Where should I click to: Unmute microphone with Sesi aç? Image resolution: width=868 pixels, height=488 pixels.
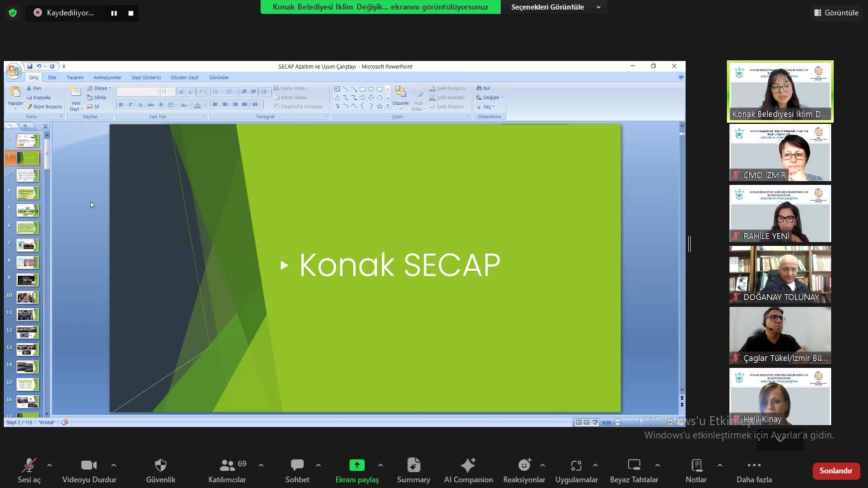point(29,470)
